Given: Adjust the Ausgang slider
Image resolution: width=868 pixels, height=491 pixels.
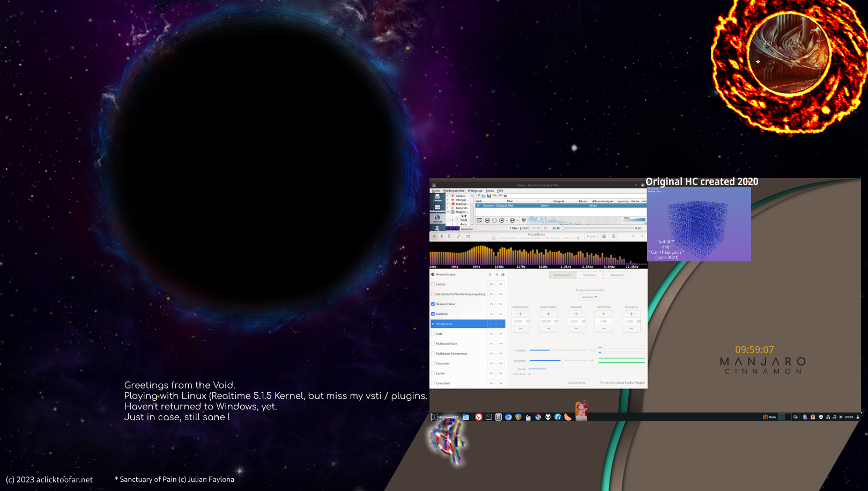Looking at the screenshot, I should (x=558, y=361).
